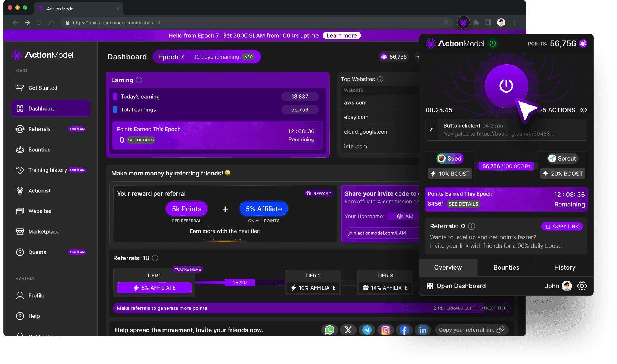Click the REWARD badge
The width and height of the screenshot is (617, 364).
point(319,193)
